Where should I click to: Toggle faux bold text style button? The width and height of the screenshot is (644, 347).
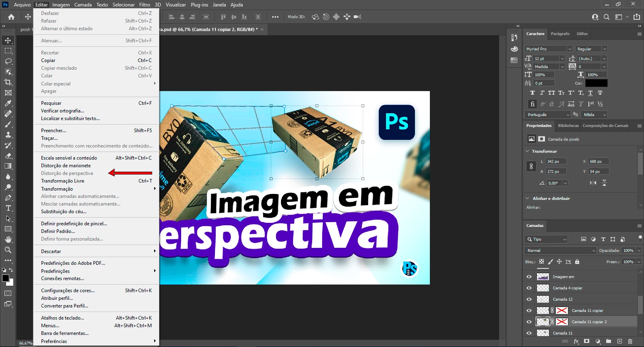click(533, 93)
